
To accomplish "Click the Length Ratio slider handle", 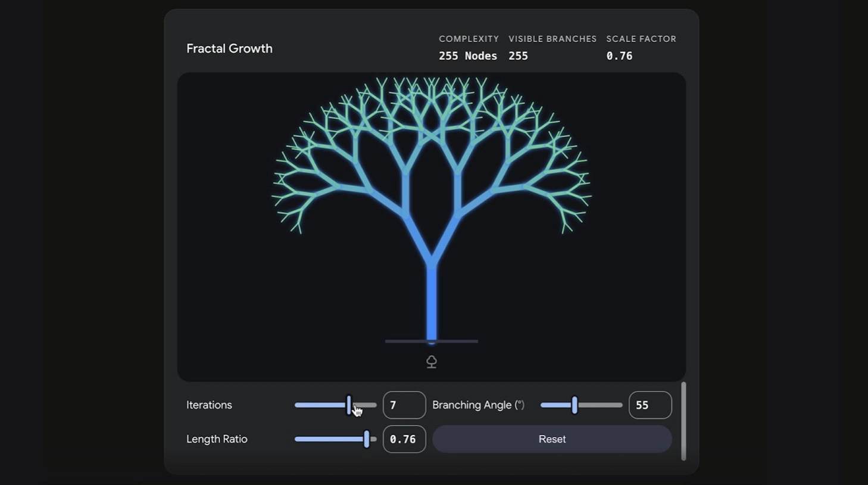I will (x=367, y=439).
